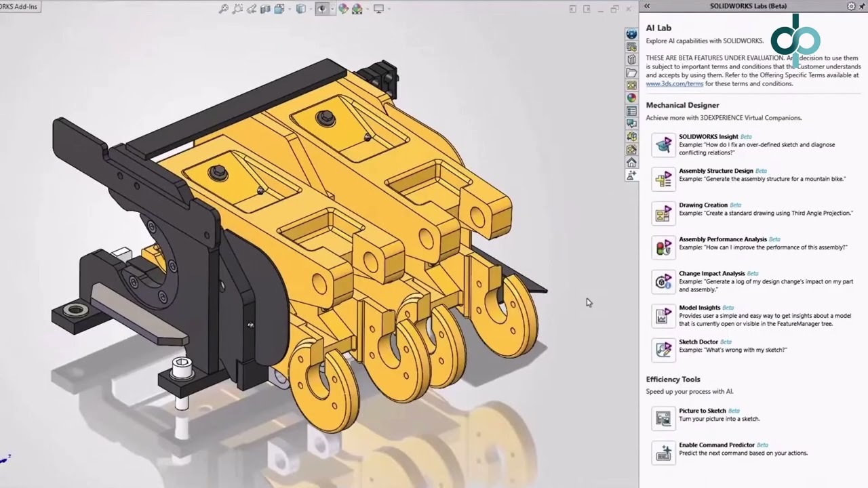Screen dimensions: 868x488
Task: Click the "Mechanical Designer" heading
Action: 682,105
